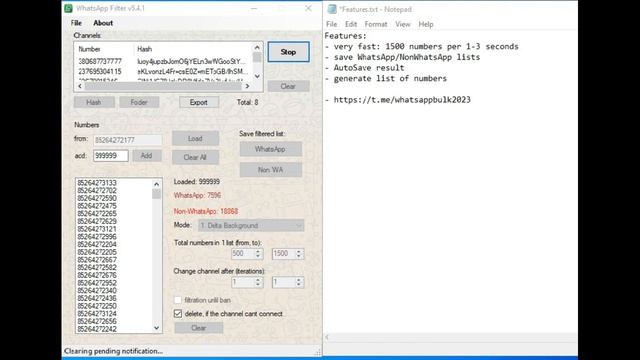
Task: Uncheck 'delete, if the channel cant connect'
Action: coord(178,313)
